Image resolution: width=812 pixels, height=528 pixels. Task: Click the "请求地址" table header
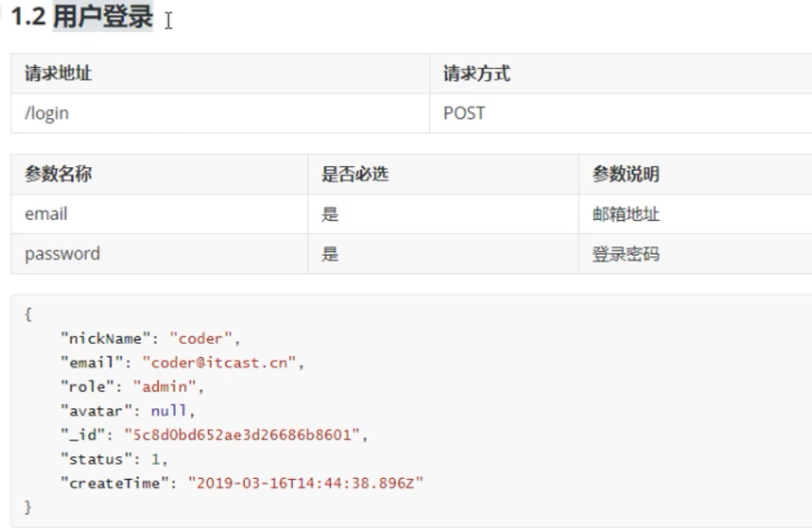58,74
